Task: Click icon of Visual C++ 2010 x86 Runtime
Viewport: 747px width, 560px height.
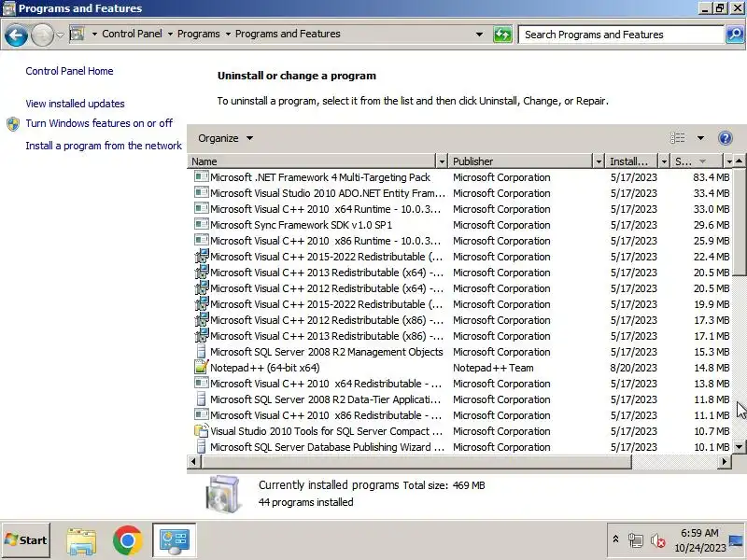Action: tap(202, 241)
